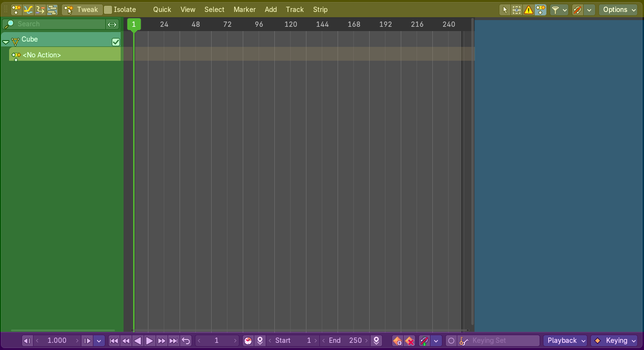Play animation in reverse
644x350 pixels.
pyautogui.click(x=137, y=341)
